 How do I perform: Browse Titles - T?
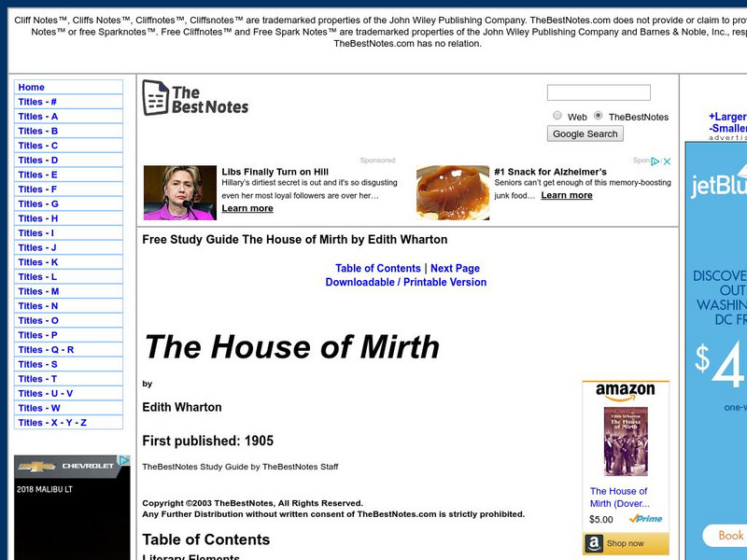68,379
